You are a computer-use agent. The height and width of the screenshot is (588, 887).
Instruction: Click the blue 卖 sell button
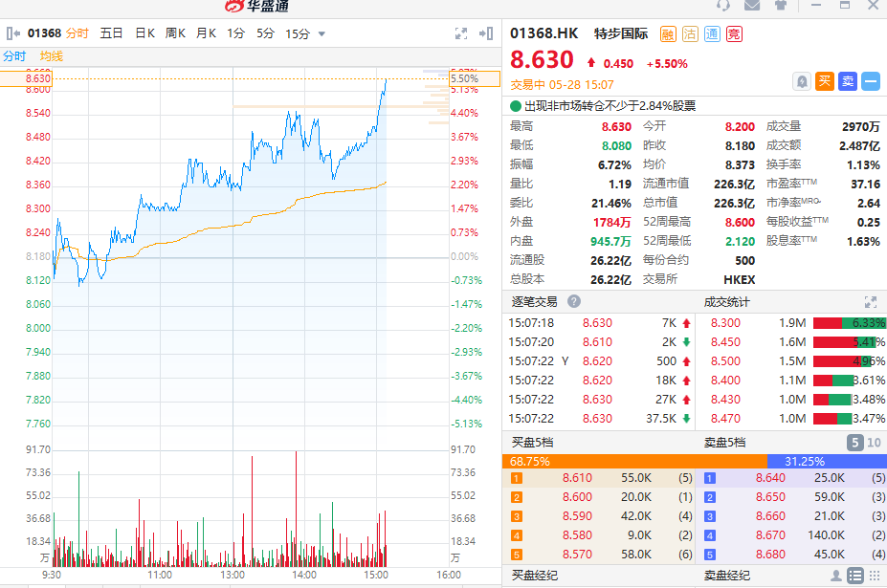[x=848, y=81]
